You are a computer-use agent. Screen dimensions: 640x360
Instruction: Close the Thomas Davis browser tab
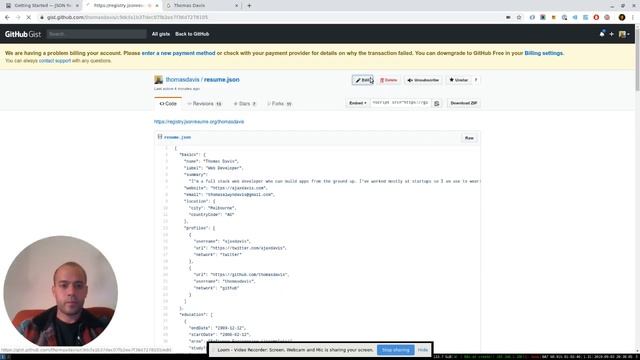click(x=236, y=6)
